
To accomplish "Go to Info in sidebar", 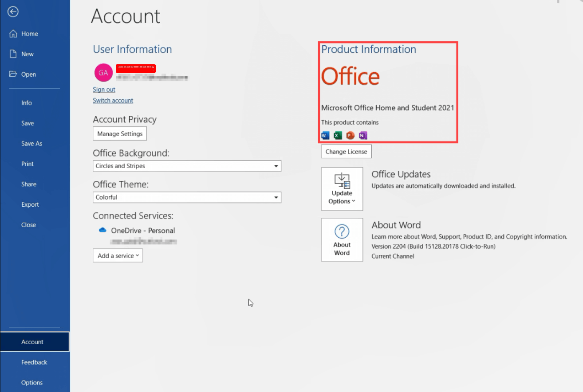I will click(27, 102).
